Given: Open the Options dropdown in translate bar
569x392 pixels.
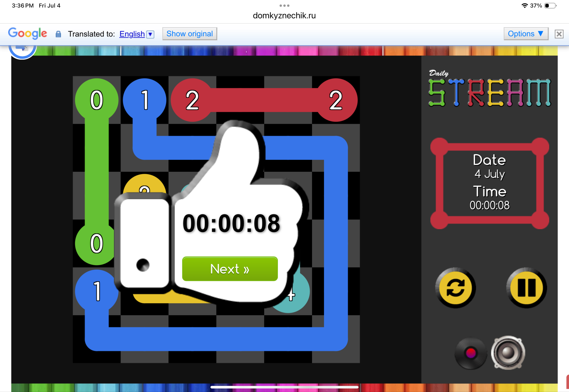Looking at the screenshot, I should pyautogui.click(x=526, y=34).
